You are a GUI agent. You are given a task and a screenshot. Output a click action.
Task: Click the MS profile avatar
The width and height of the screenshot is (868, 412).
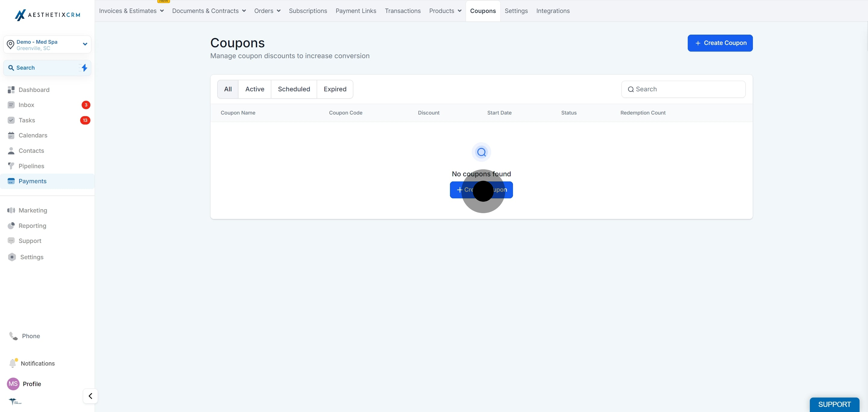coord(13,384)
